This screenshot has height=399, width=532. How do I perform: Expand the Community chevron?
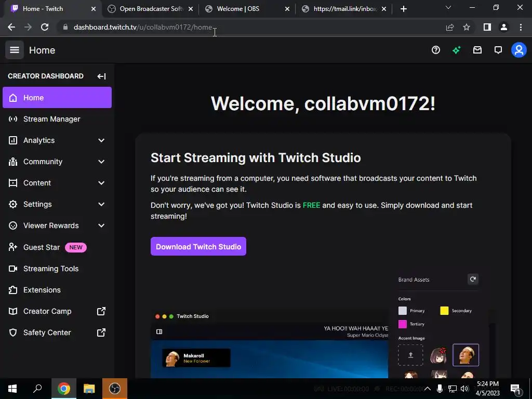tap(101, 162)
